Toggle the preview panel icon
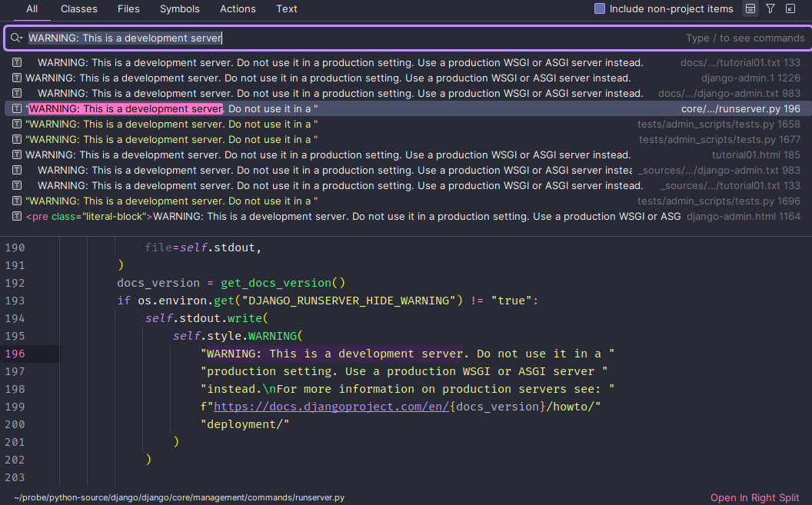The width and height of the screenshot is (812, 505). pos(750,8)
